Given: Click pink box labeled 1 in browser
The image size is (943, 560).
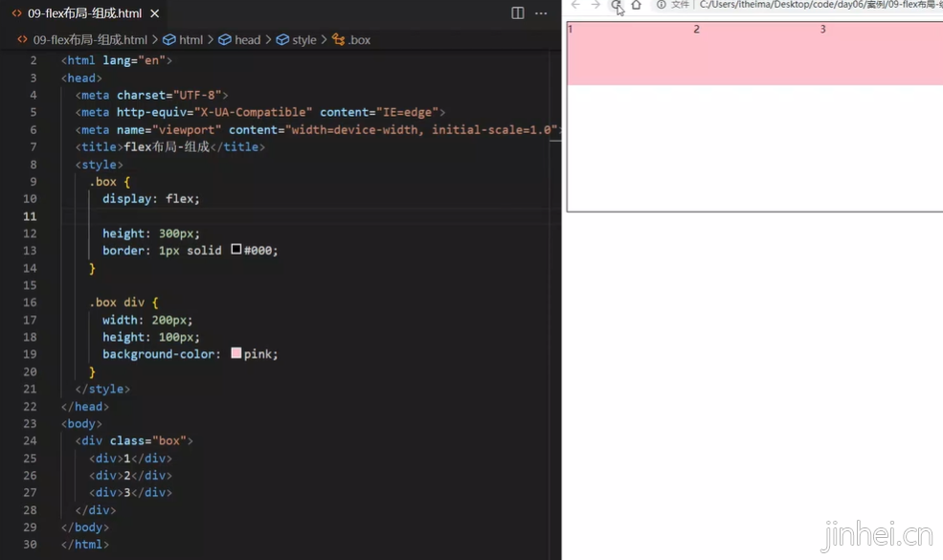Looking at the screenshot, I should pyautogui.click(x=630, y=54).
